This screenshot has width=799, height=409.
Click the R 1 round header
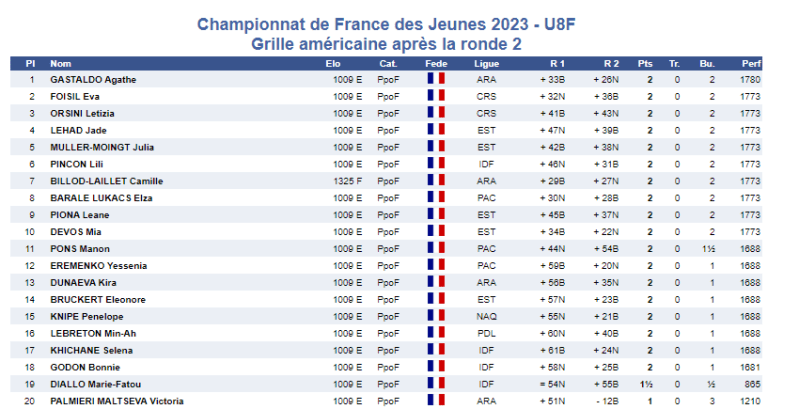pyautogui.click(x=557, y=63)
